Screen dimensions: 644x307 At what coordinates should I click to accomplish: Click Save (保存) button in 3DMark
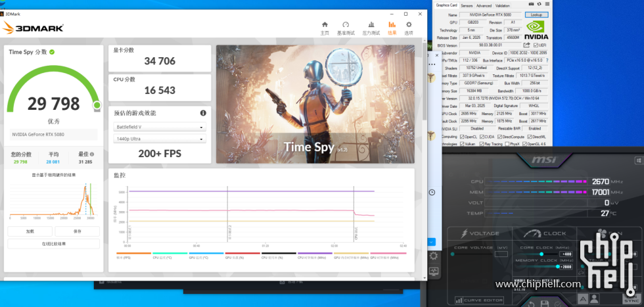pyautogui.click(x=78, y=231)
